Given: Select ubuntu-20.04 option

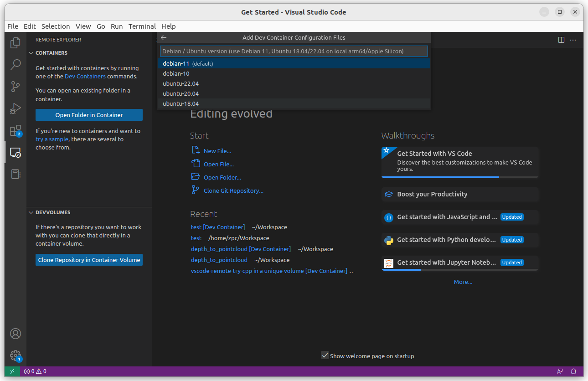Looking at the screenshot, I should tap(294, 93).
